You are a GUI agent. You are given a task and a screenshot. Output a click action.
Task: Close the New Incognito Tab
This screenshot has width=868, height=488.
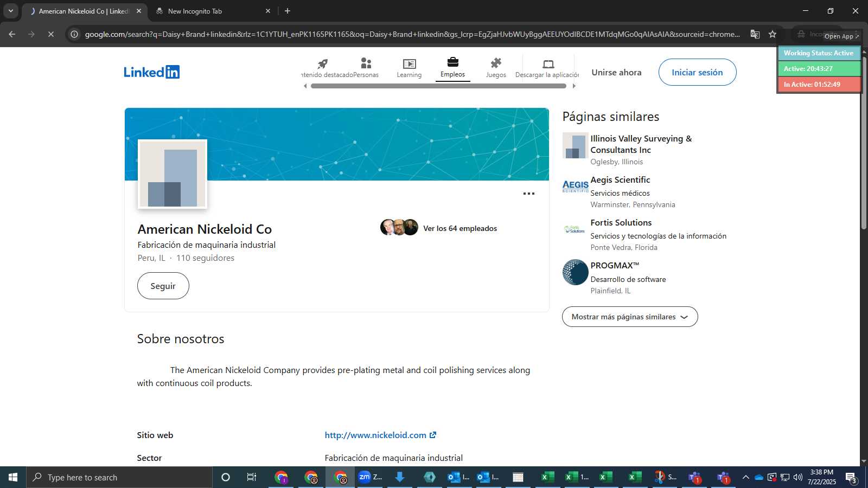pyautogui.click(x=268, y=11)
